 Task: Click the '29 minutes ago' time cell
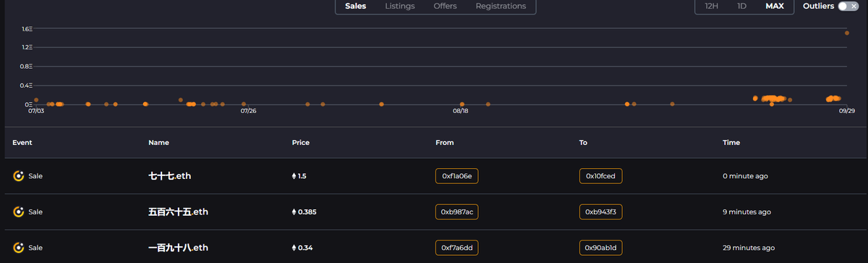coord(749,248)
